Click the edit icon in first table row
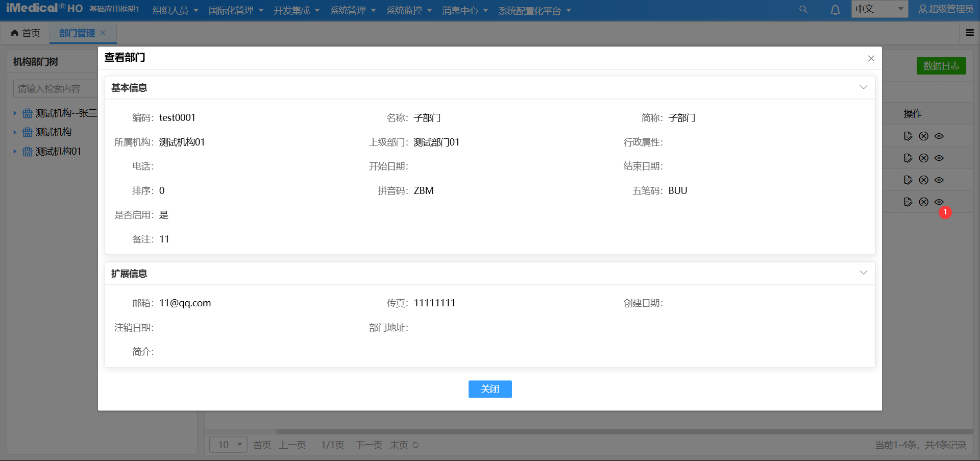The height and width of the screenshot is (461, 980). tap(908, 136)
